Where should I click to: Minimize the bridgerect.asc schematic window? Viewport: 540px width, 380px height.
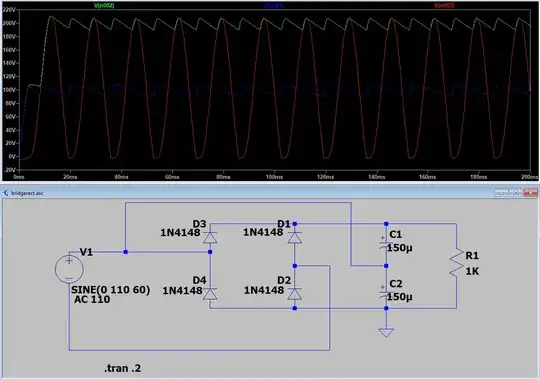tap(501, 193)
